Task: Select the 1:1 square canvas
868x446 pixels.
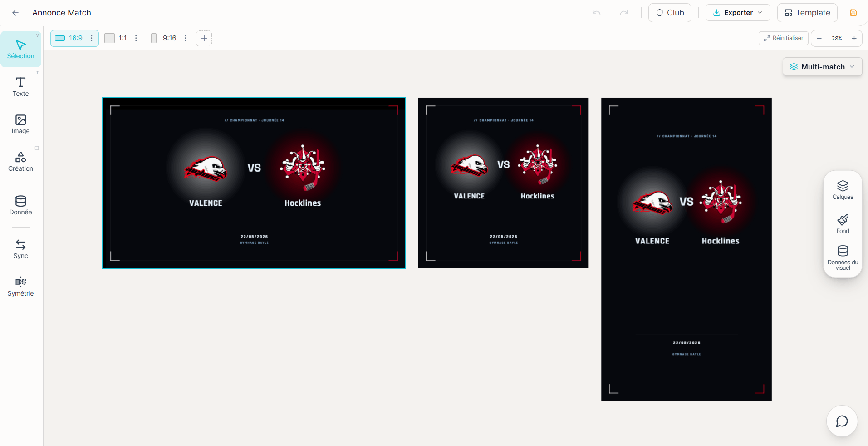Action: (503, 183)
